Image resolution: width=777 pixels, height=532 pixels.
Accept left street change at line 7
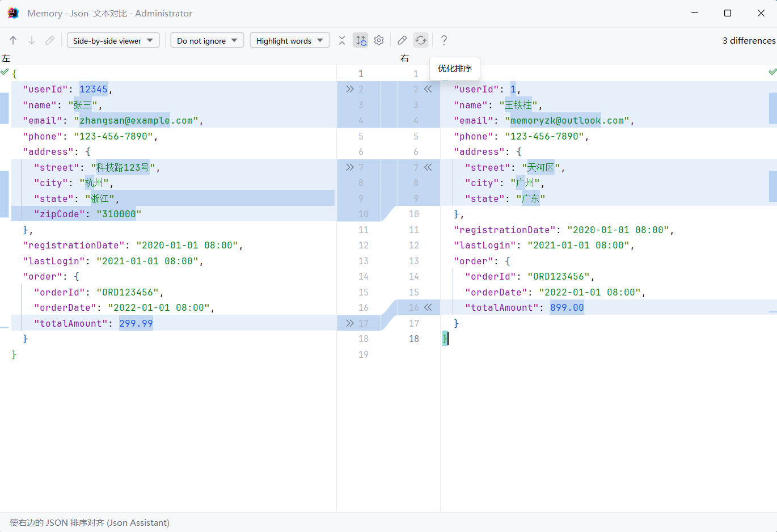pos(349,167)
